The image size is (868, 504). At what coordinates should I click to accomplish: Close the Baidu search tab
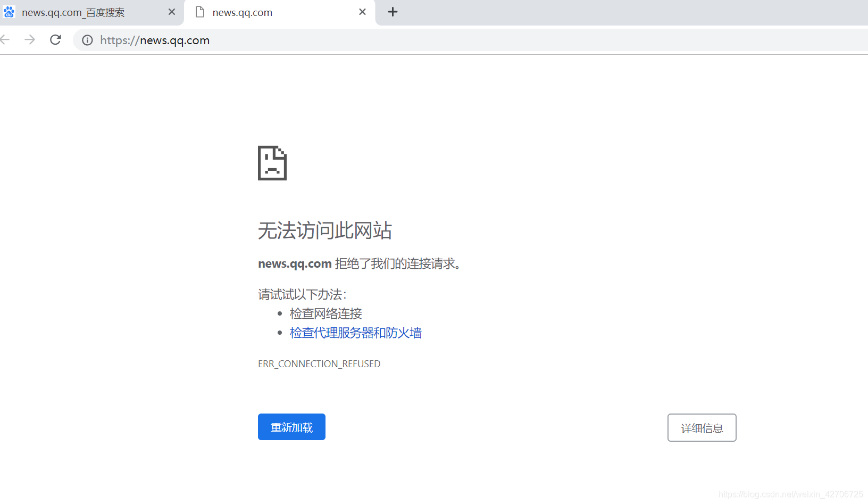(x=171, y=12)
